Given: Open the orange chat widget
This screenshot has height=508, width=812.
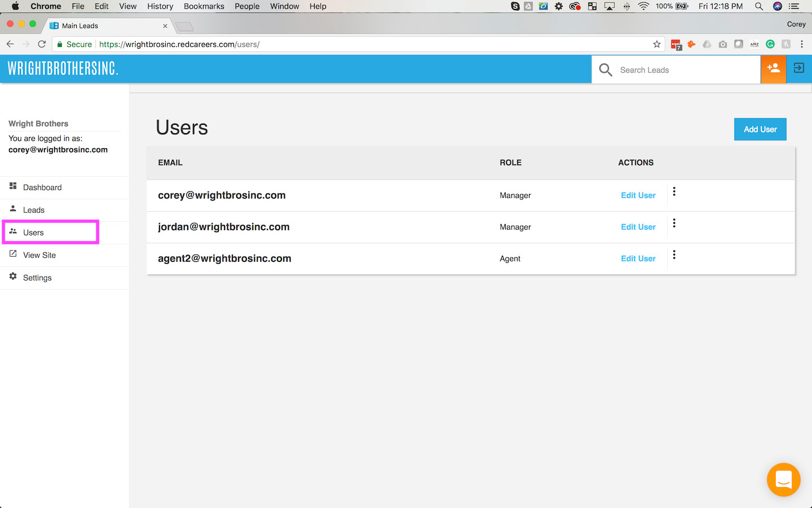Looking at the screenshot, I should point(784,480).
